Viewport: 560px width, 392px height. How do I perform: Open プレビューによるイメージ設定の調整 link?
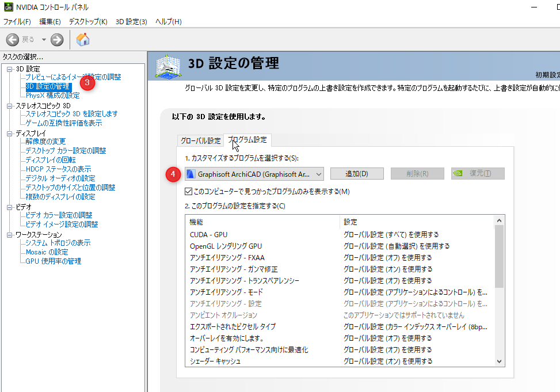tap(73, 77)
